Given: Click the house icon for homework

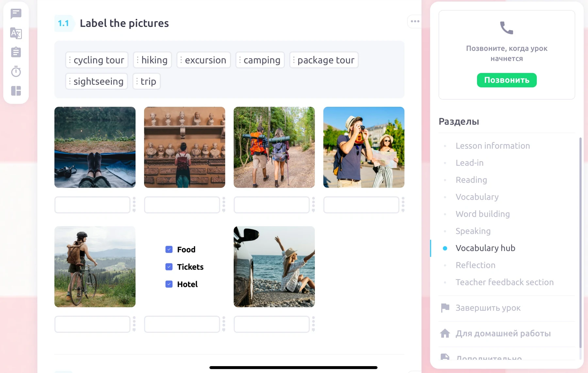Looking at the screenshot, I should tap(445, 333).
